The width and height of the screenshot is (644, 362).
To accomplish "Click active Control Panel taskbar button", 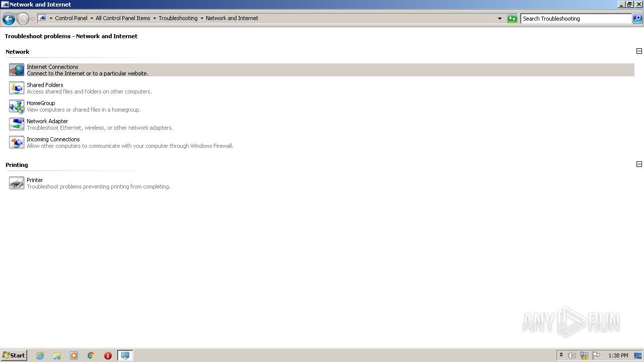I will (x=125, y=355).
